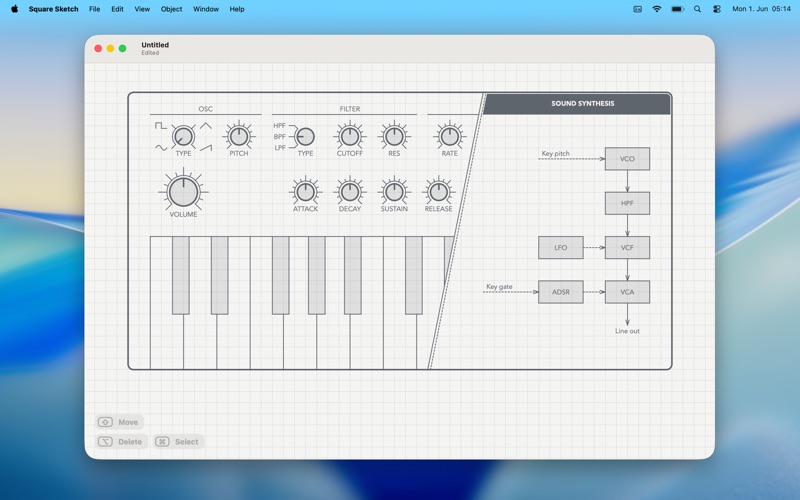
Task: Click the Wi-Fi status icon
Action: (x=657, y=9)
